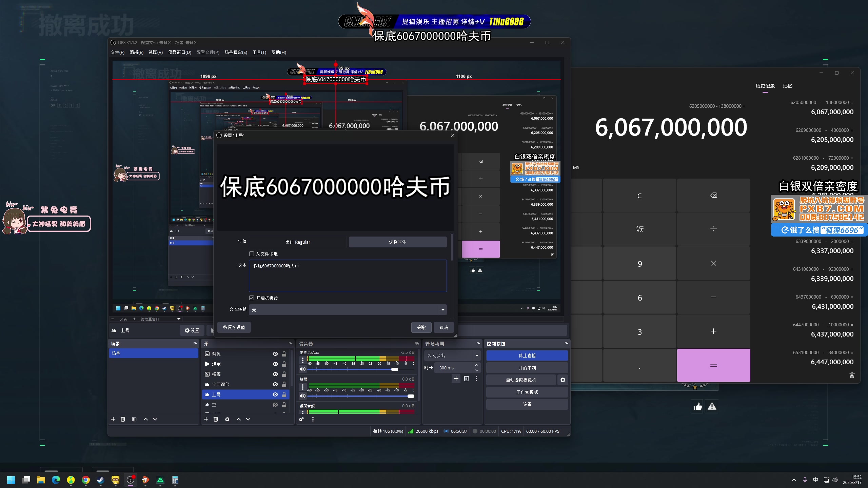The image size is (868, 488).
Task: Open 麦克风/Aux channel three-dot menu
Action: click(303, 360)
